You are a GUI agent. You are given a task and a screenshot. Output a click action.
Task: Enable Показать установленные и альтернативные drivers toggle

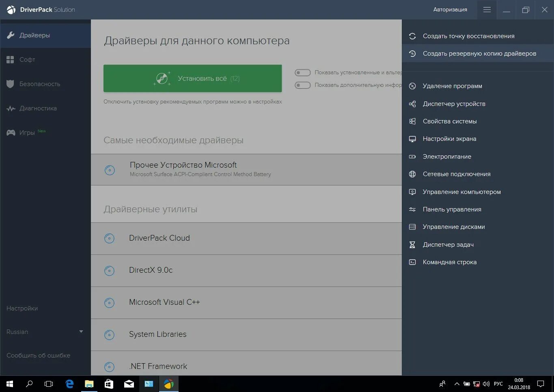pyautogui.click(x=302, y=72)
